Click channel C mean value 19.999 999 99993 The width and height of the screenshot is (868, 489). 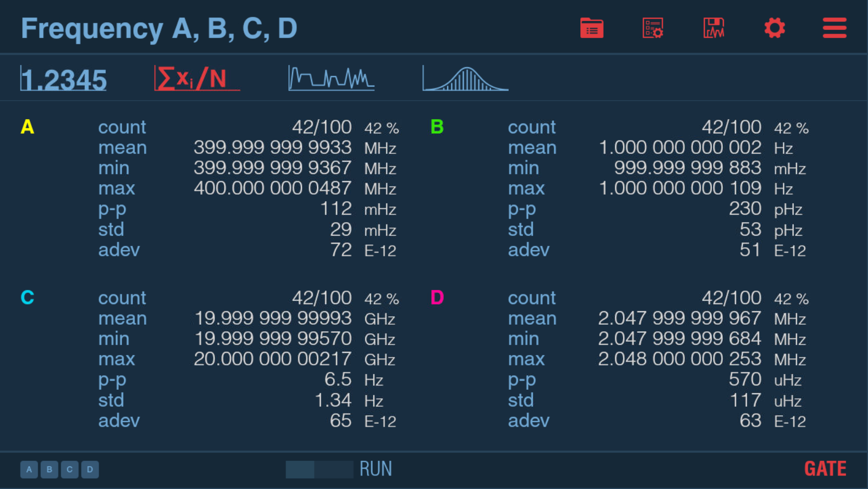click(x=273, y=318)
